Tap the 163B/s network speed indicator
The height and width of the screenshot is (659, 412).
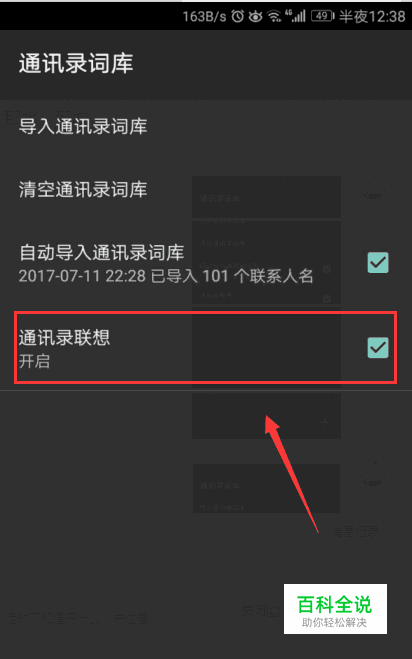[x=204, y=16]
